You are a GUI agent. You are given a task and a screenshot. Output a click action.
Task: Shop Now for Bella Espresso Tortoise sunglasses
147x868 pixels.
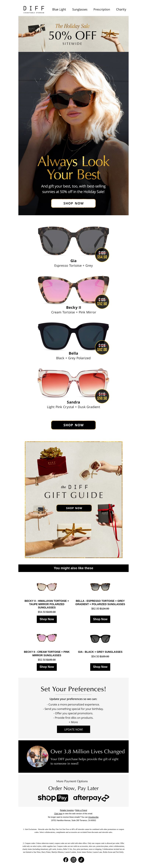point(100,619)
